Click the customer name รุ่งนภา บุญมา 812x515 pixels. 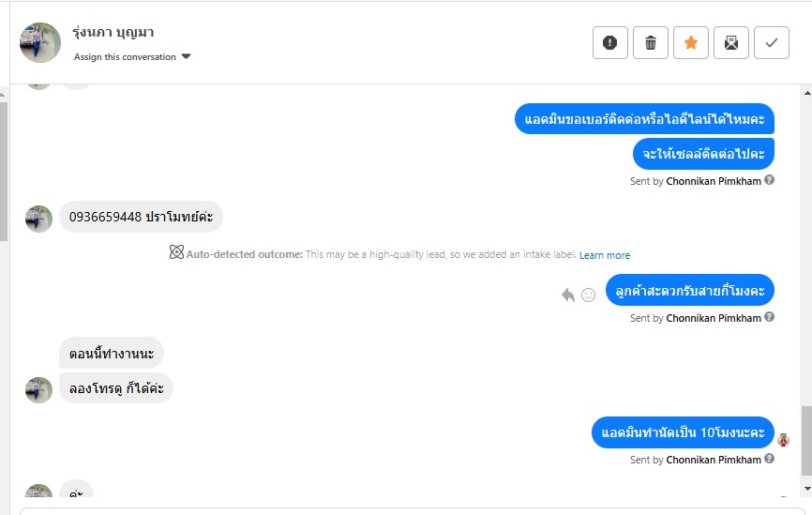(x=113, y=32)
